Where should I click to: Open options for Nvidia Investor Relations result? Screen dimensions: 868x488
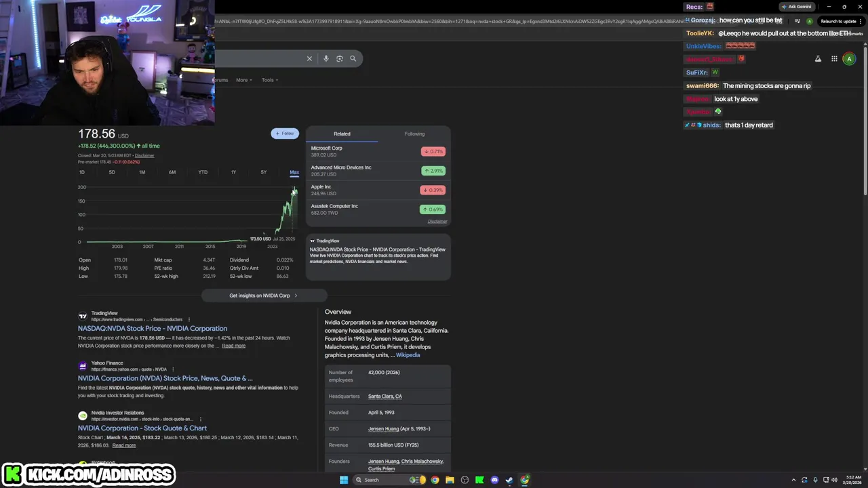click(201, 419)
